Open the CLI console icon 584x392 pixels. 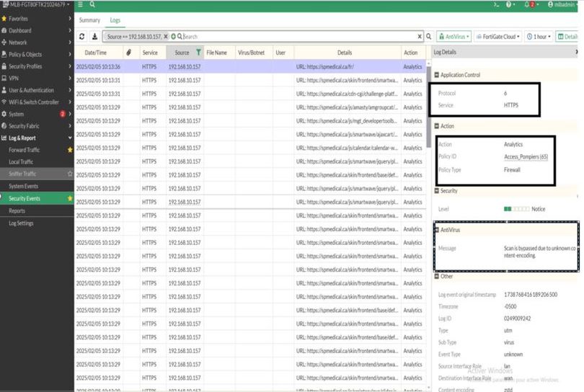point(496,4)
